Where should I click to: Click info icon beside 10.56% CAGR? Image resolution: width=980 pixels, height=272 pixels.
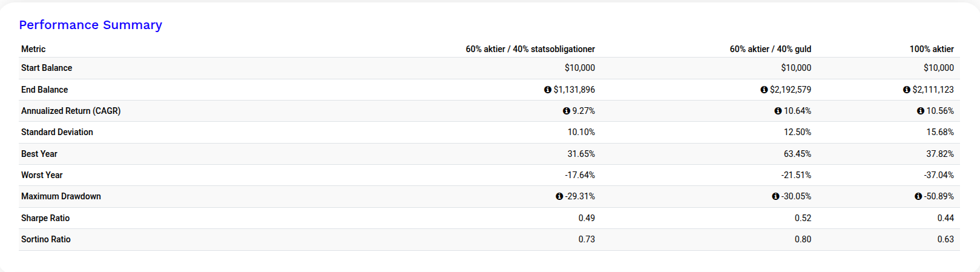point(921,111)
